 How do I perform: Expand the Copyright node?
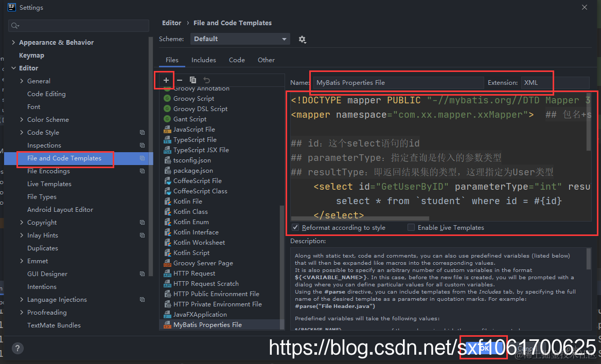22,223
